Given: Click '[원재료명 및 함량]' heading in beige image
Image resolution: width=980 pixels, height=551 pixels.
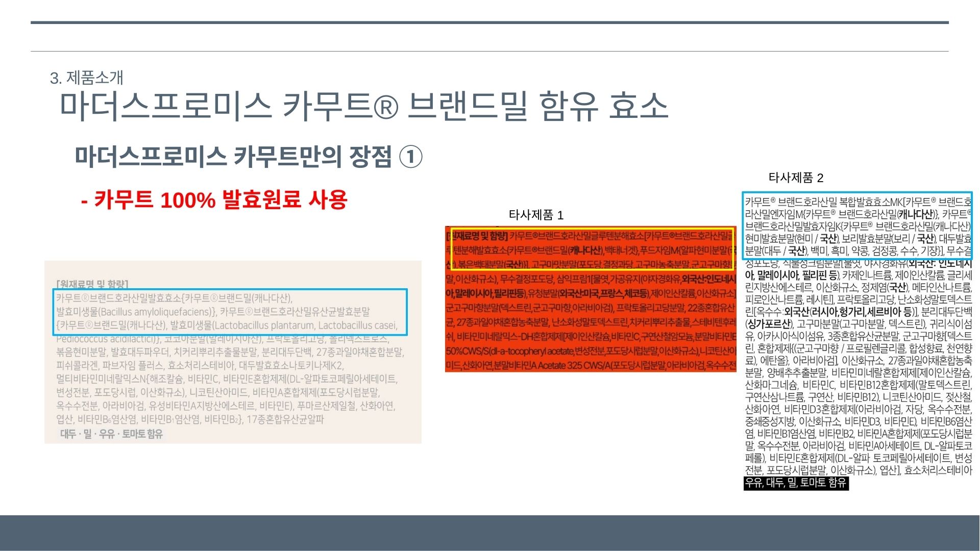Looking at the screenshot, I should (92, 284).
